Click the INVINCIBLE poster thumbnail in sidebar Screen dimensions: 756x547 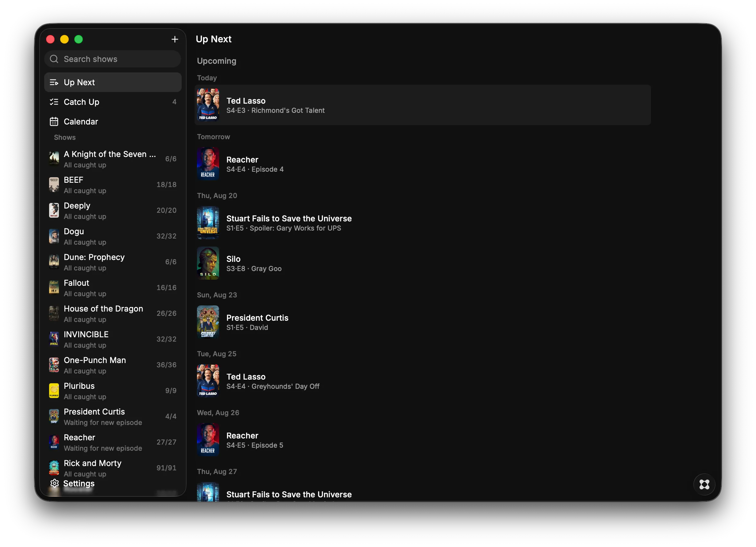[x=54, y=339]
